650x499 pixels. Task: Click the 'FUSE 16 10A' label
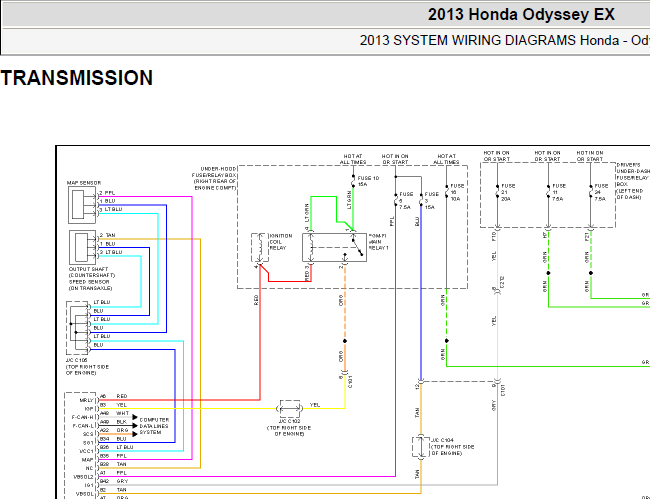pyautogui.click(x=457, y=192)
